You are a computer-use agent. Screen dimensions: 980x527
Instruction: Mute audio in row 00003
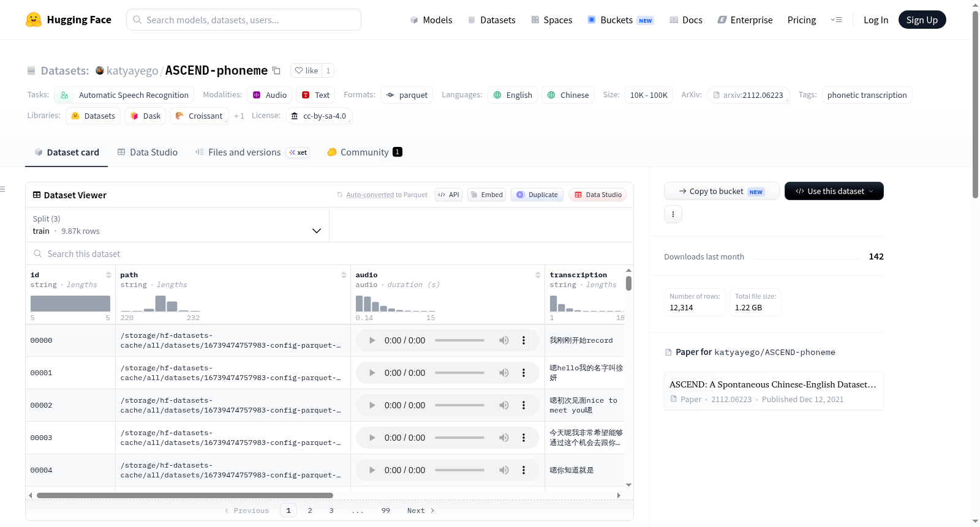pyautogui.click(x=503, y=438)
